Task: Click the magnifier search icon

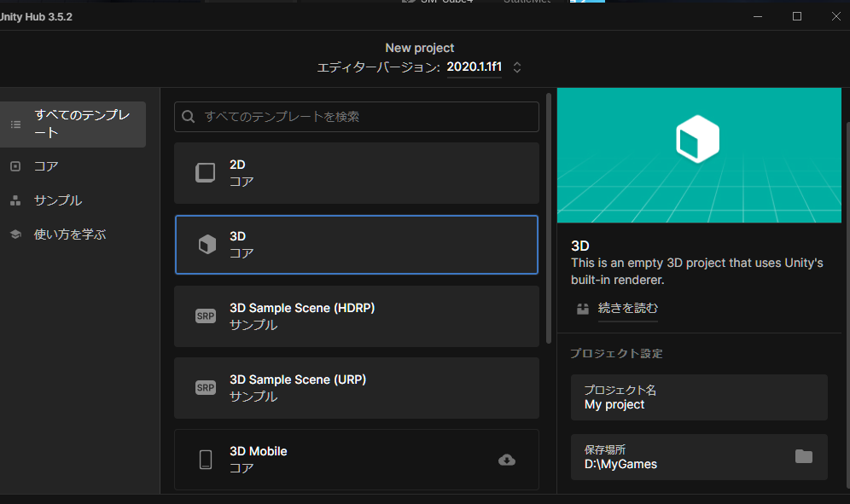Action: tap(188, 117)
